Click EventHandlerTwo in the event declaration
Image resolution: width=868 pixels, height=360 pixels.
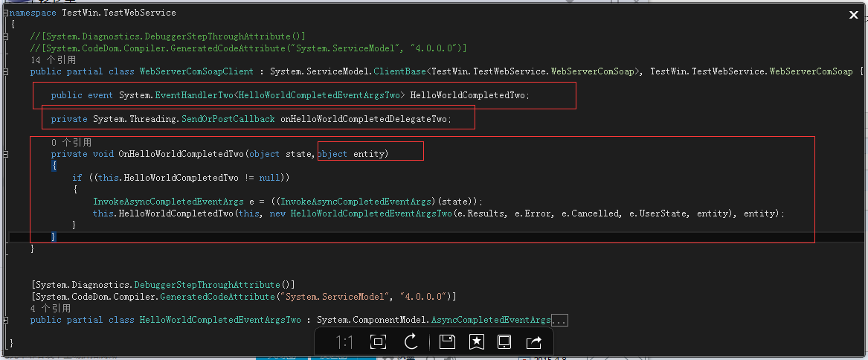(193, 95)
